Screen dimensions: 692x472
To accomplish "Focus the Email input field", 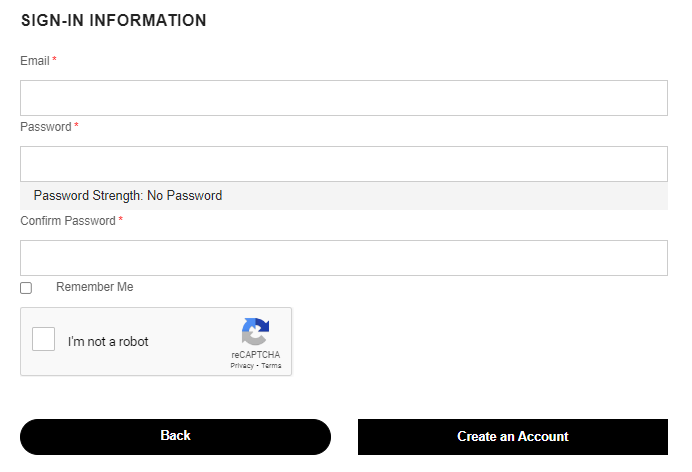I will tap(344, 98).
